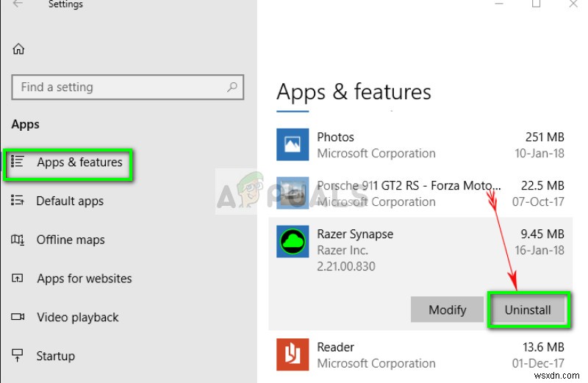The width and height of the screenshot is (588, 383).
Task: Click the Offline maps icon
Action: pos(17,240)
